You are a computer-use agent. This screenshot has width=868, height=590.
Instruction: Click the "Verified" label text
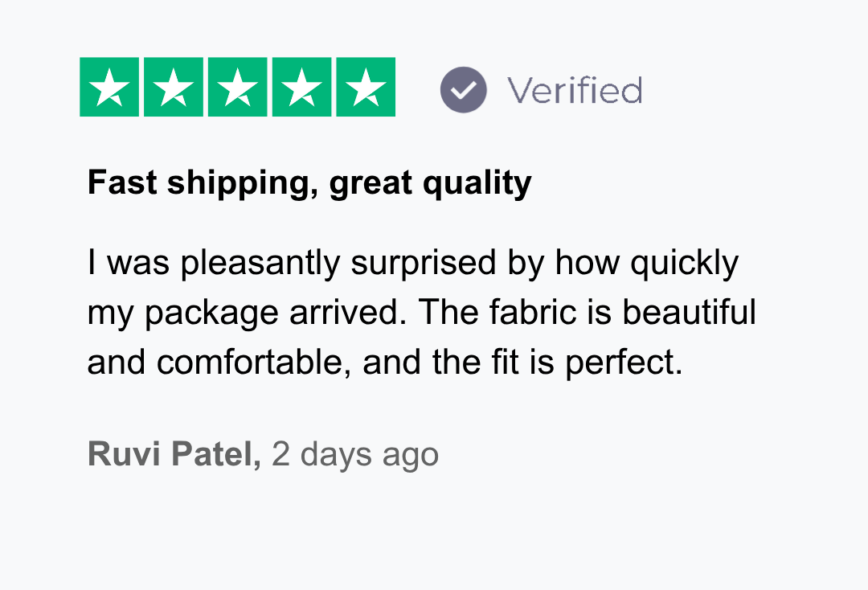coord(574,90)
